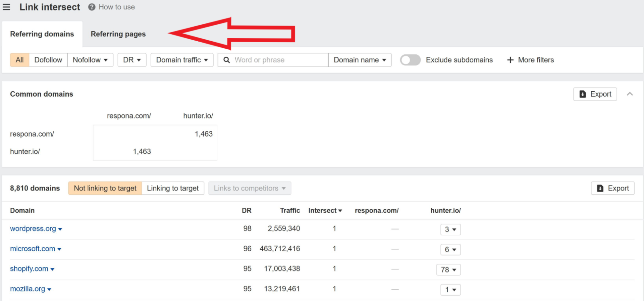Screen dimensions: 644x301
Task: Click the More filters label
Action: pyautogui.click(x=536, y=60)
